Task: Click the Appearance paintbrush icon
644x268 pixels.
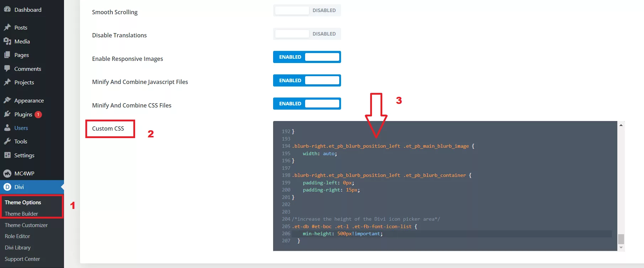Action: [x=7, y=100]
